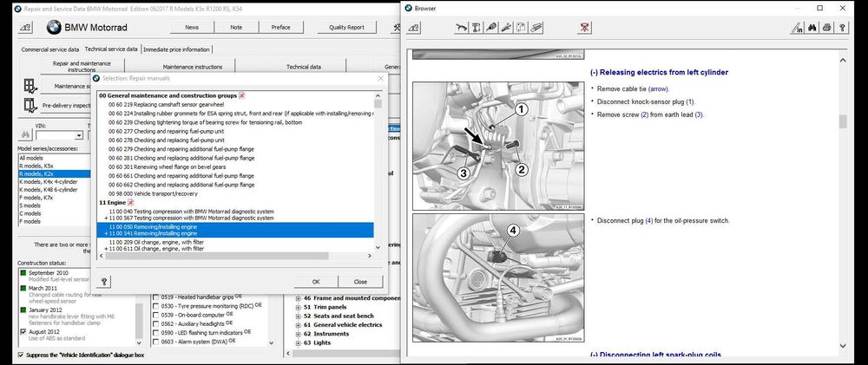Uncheck Suppress Vehicle Identification dialogue box

(21, 355)
